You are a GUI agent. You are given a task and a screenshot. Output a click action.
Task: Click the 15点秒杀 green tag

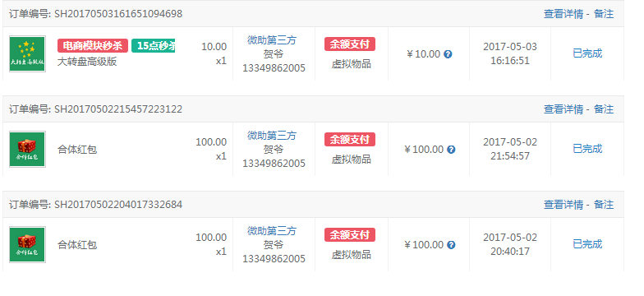[154, 46]
